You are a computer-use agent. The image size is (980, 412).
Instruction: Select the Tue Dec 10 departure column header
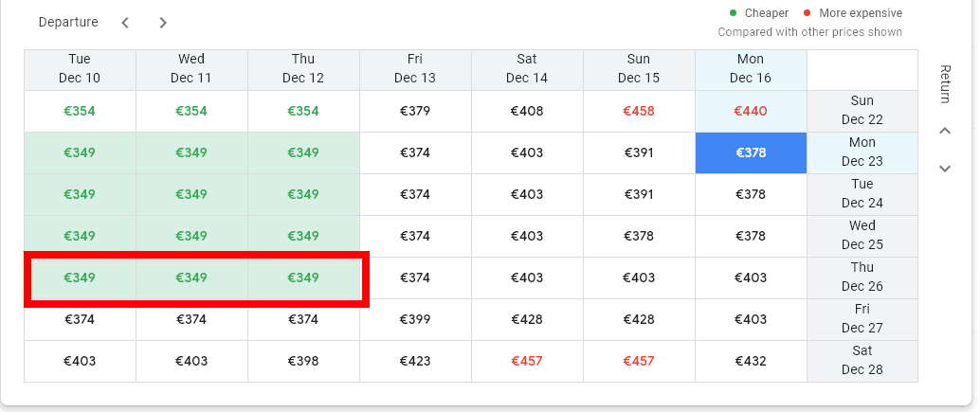tap(80, 69)
